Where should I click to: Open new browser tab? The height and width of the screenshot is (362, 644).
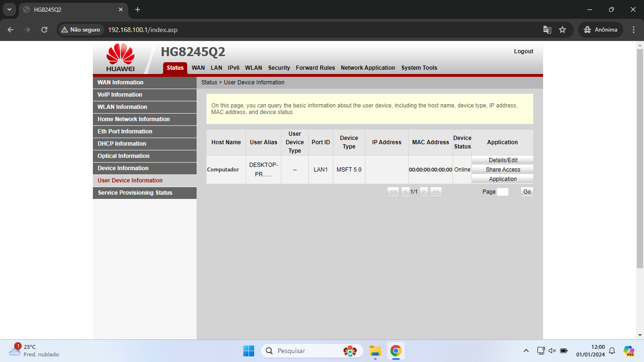point(138,9)
